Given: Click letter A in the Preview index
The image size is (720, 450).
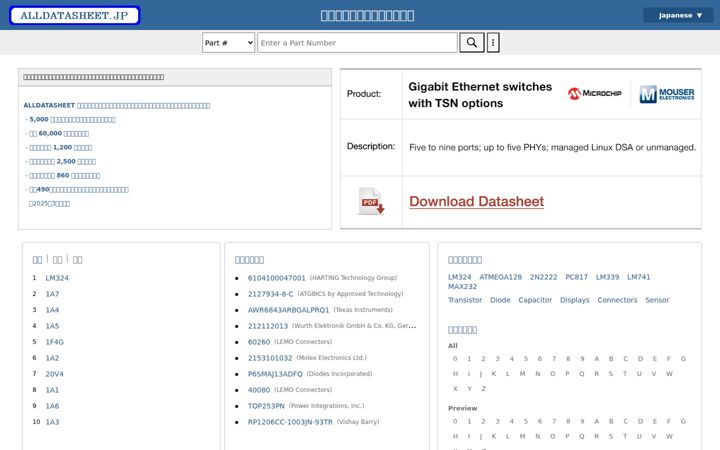Looking at the screenshot, I should pos(596,422).
